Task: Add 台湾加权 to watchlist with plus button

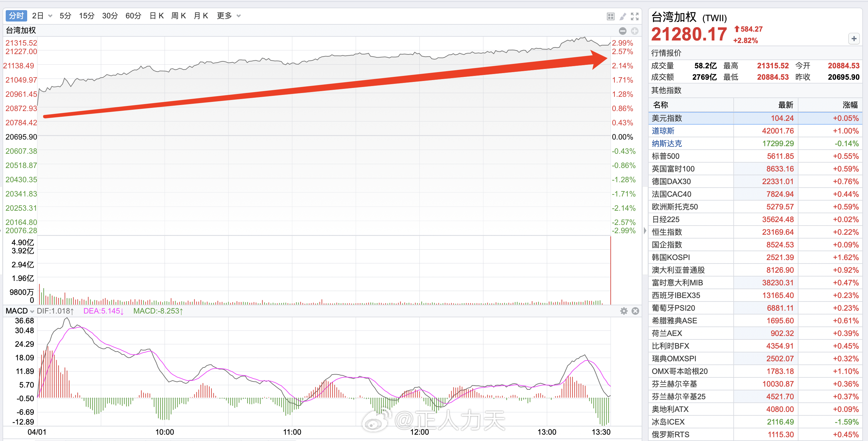Action: click(x=853, y=39)
